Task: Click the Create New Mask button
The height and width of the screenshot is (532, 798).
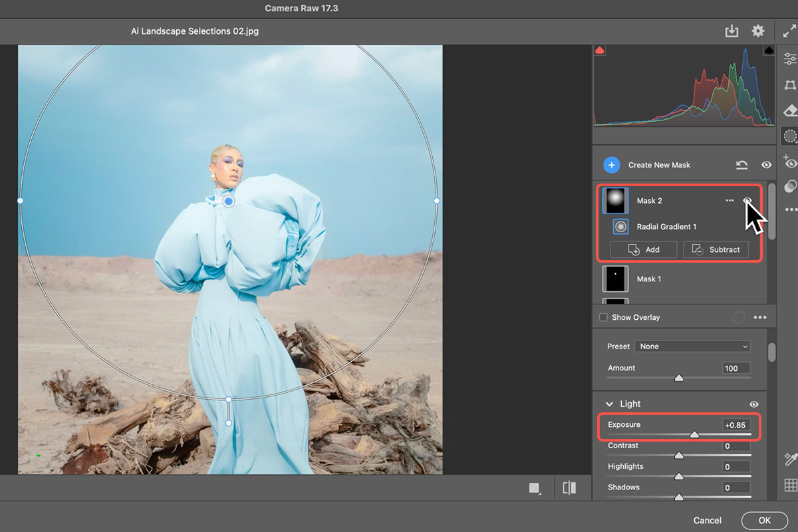Action: (647, 165)
